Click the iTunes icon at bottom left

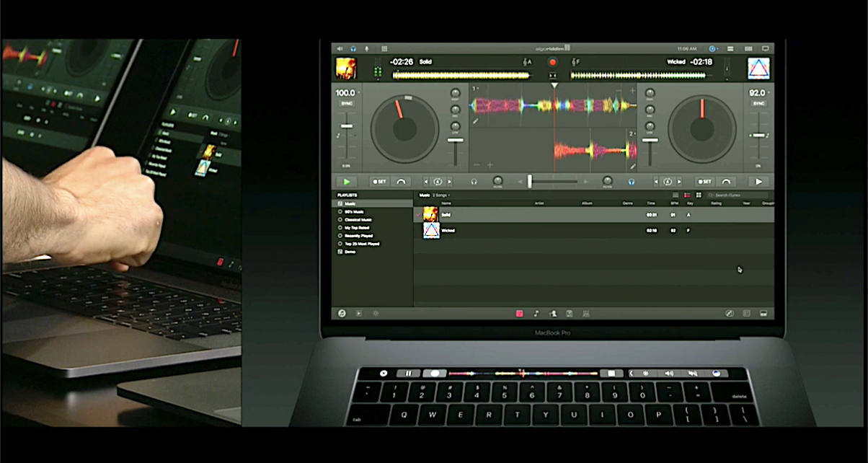[341, 314]
